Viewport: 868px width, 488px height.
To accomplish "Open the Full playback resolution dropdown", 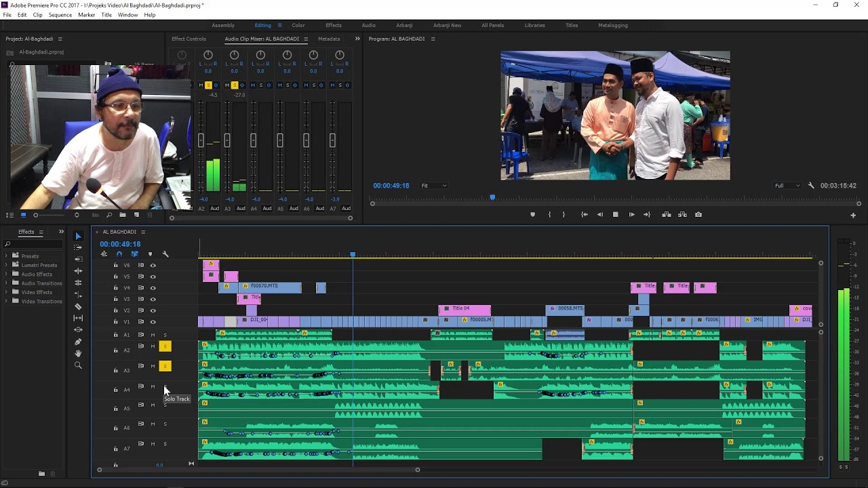I will [787, 186].
